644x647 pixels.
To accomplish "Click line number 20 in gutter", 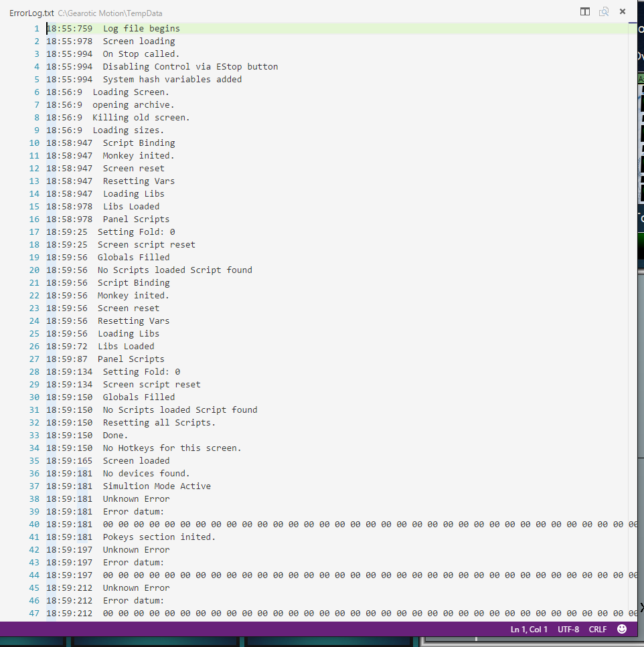I will (x=34, y=270).
